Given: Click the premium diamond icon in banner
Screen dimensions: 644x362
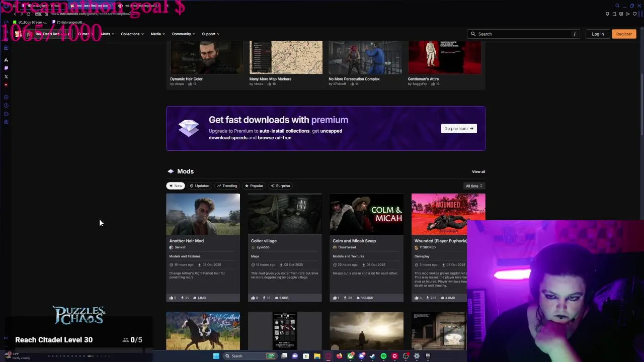Looking at the screenshot, I should tap(189, 128).
